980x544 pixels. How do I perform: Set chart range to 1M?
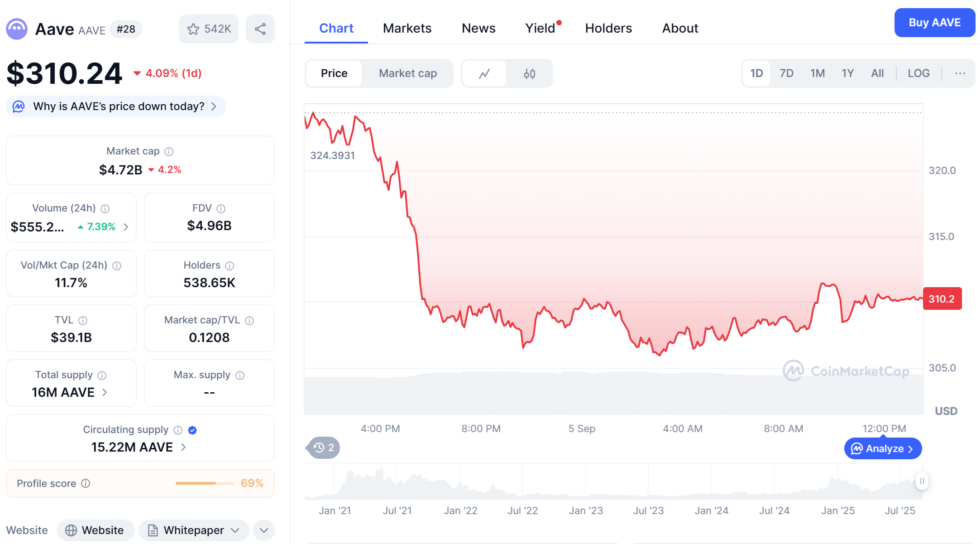tap(817, 73)
